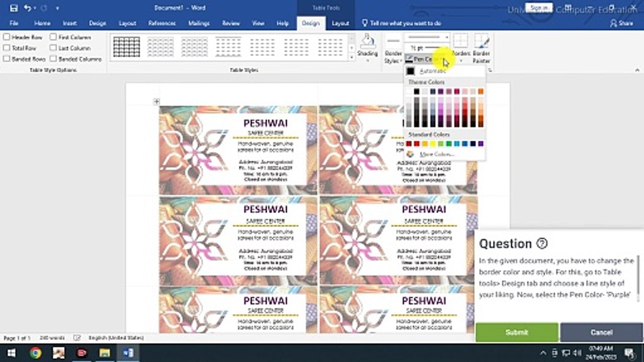
Task: Select the second table style thumbnail
Action: pos(160,47)
